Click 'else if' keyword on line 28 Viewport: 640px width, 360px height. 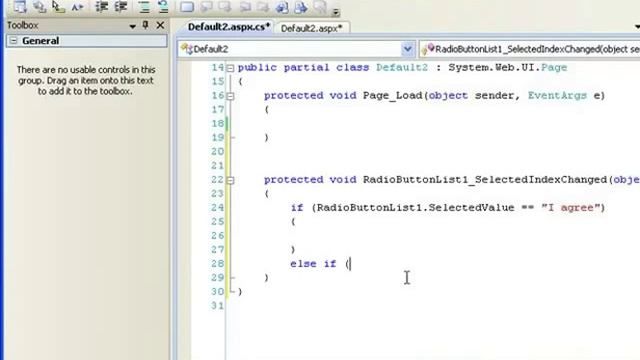click(313, 264)
